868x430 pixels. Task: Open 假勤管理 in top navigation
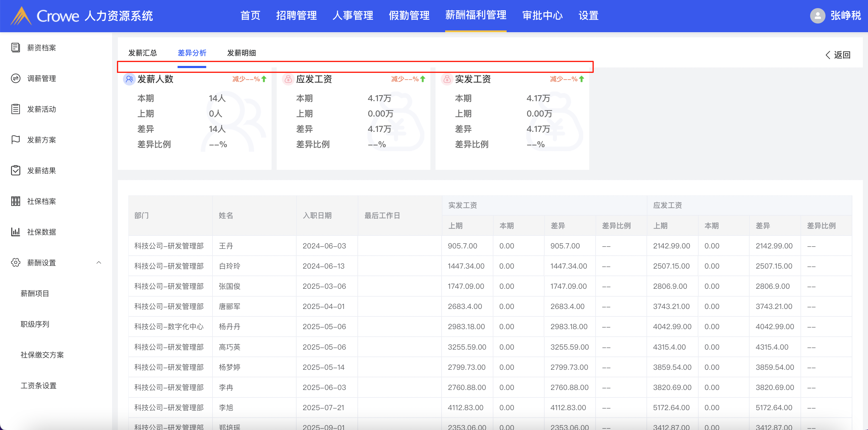pyautogui.click(x=409, y=15)
